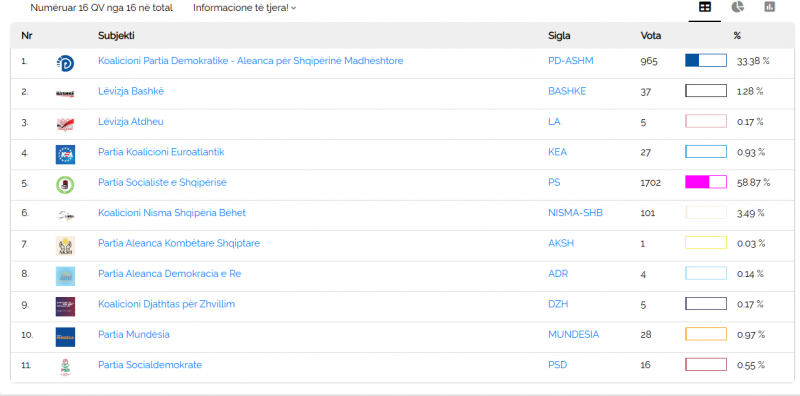This screenshot has width=800, height=396.
Task: Click the Djathtas për Zhvillim logo
Action: coord(65,307)
